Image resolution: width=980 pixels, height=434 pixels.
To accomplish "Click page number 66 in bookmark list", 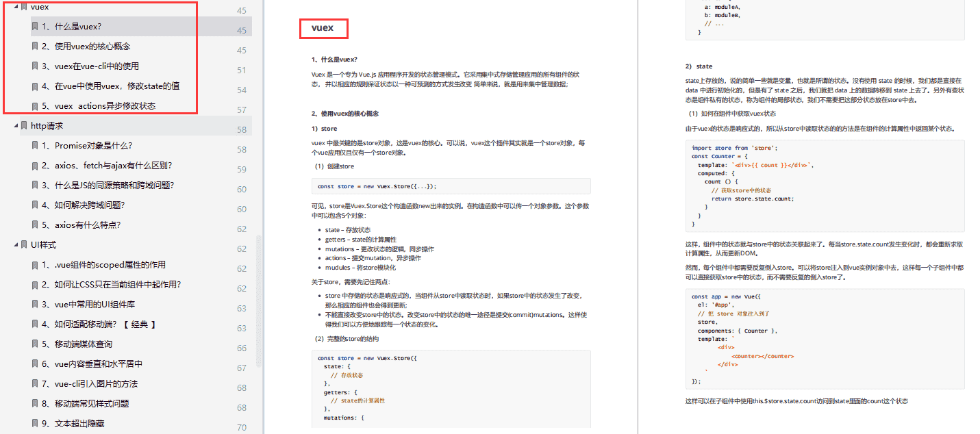I will click(x=242, y=348).
